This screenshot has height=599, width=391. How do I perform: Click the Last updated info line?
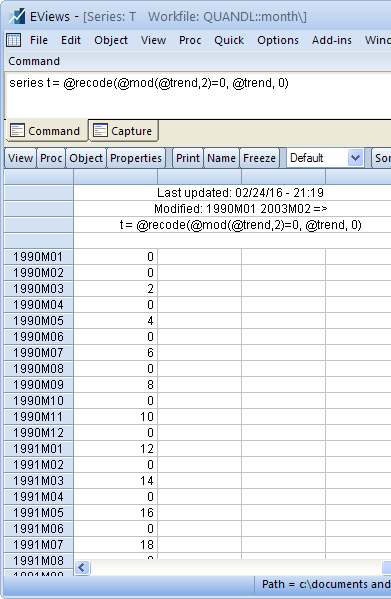coord(241,193)
